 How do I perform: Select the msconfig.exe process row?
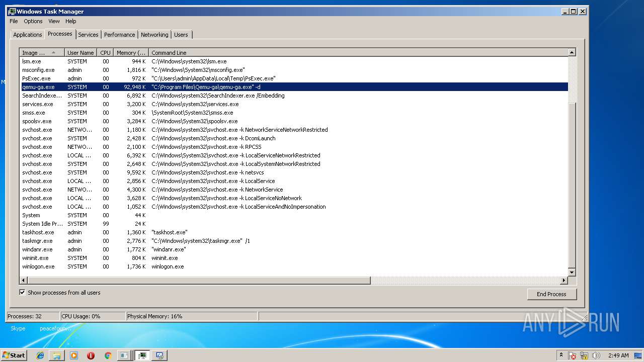coord(294,70)
